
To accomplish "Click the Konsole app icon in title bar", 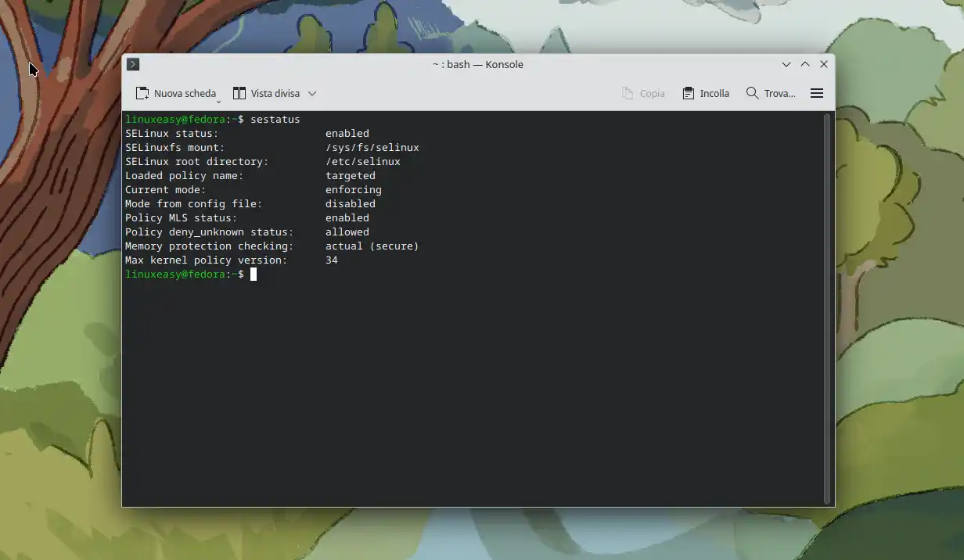I will tap(133, 64).
